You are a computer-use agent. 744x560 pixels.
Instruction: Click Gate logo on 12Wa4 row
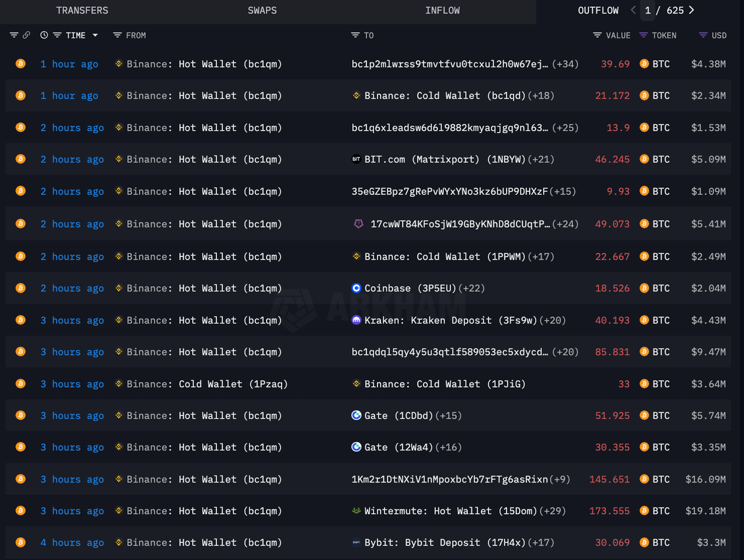click(356, 447)
